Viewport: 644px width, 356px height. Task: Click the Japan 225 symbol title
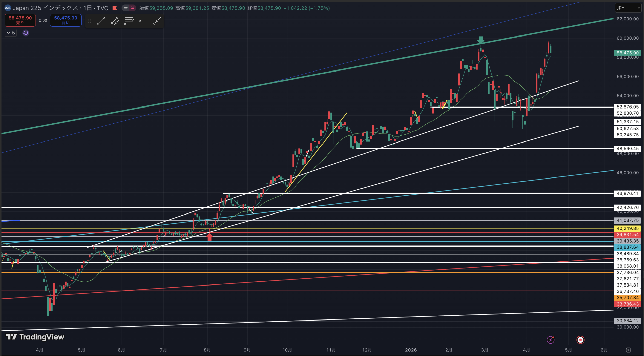(45, 8)
